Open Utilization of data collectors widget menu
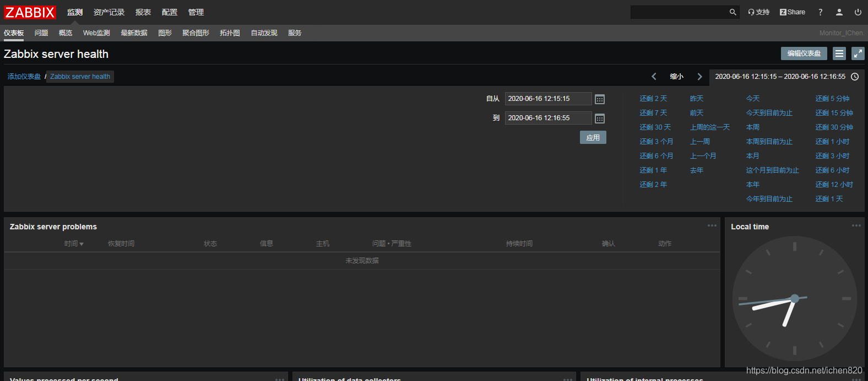Viewport: 868px width, 381px height. tap(568, 379)
